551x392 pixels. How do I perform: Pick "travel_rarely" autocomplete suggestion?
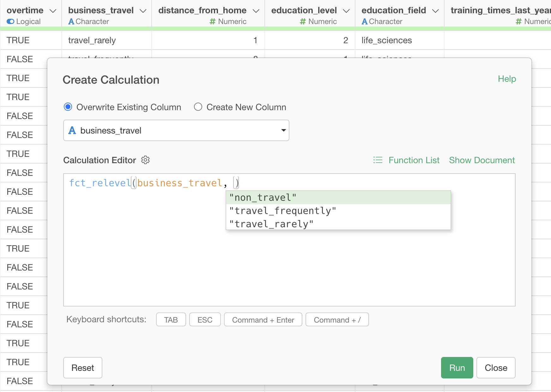point(271,224)
